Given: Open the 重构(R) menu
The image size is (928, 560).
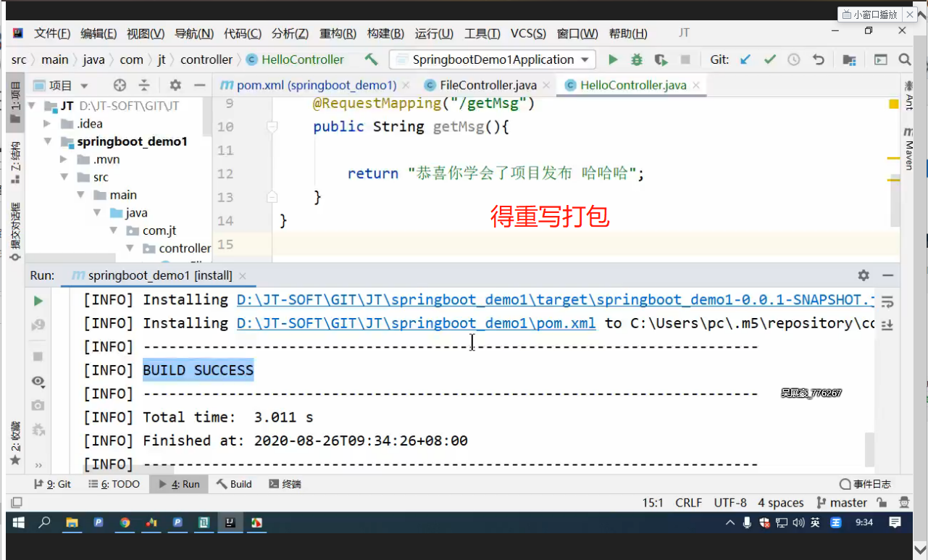Looking at the screenshot, I should (338, 33).
